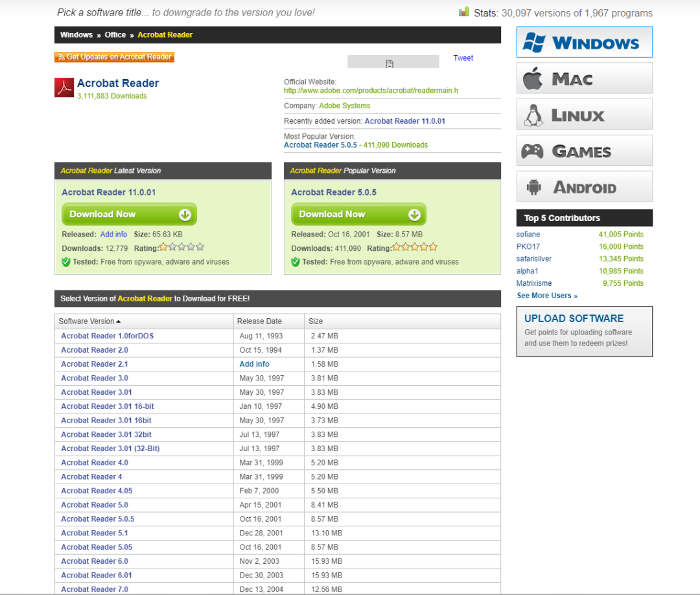Open contributor PKO17 profile
700x595 pixels.
(528, 246)
